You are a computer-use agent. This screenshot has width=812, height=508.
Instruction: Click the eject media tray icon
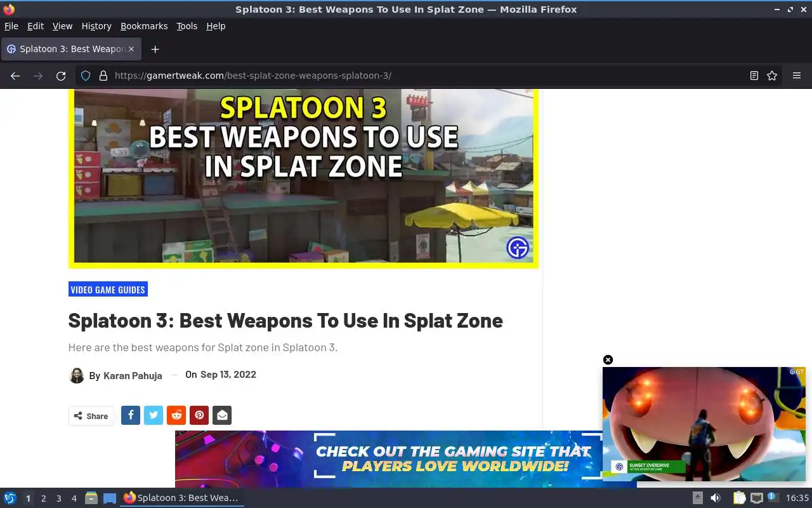pyautogui.click(x=697, y=498)
